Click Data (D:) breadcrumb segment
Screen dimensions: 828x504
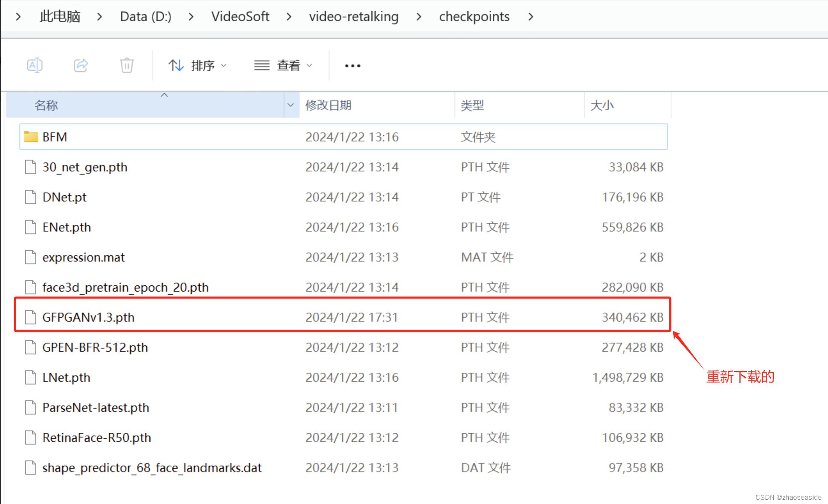(x=145, y=17)
